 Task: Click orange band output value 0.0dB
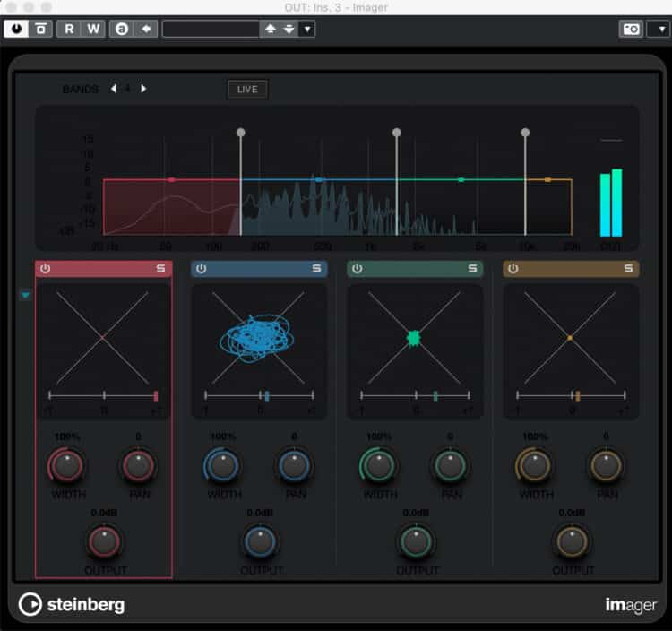[x=573, y=513]
